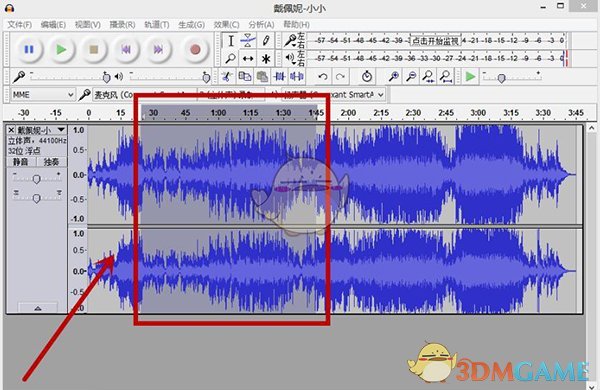Click the Silence audio icon
600x390 pixels.
297,77
